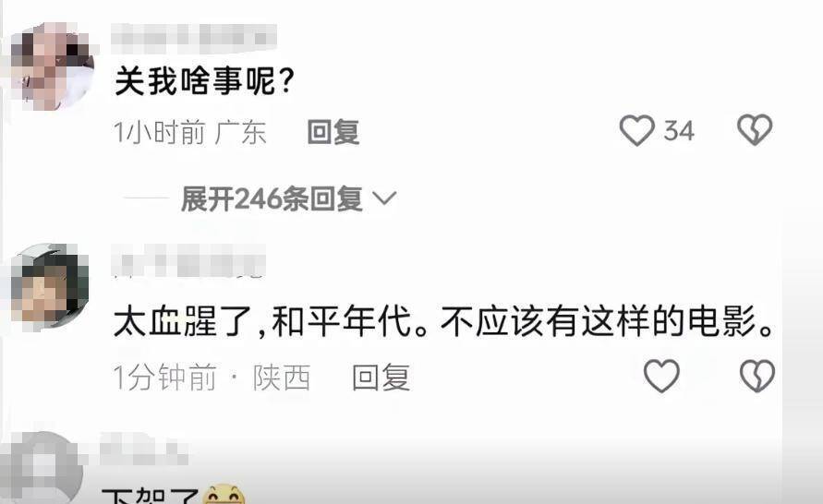Image resolution: width=823 pixels, height=504 pixels.
Task: Reply to the 广东 comment
Action: pos(333,132)
